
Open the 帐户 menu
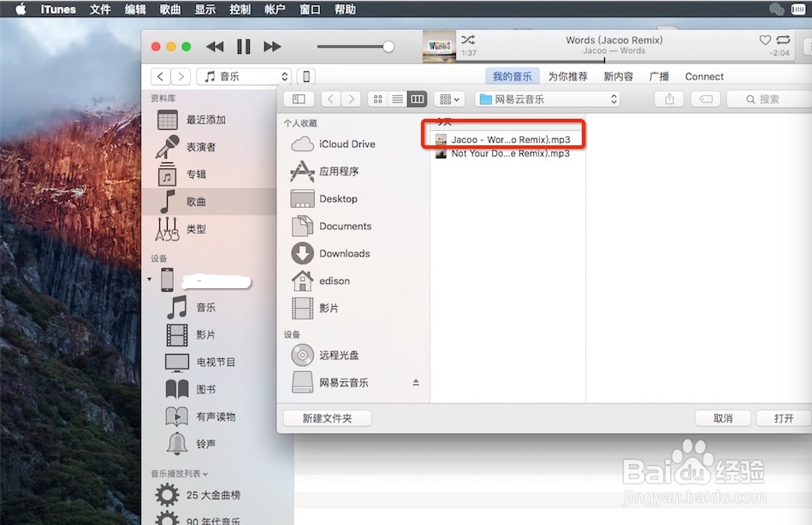pyautogui.click(x=275, y=9)
